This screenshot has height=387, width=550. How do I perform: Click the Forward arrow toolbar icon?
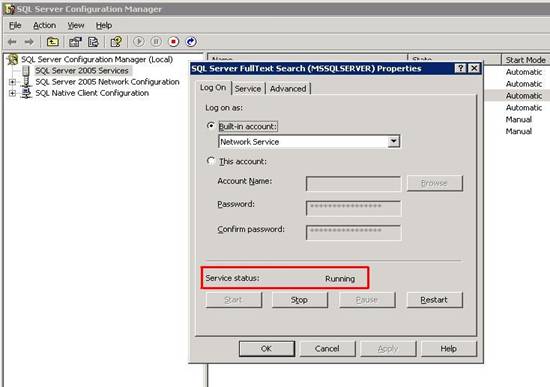click(29, 42)
